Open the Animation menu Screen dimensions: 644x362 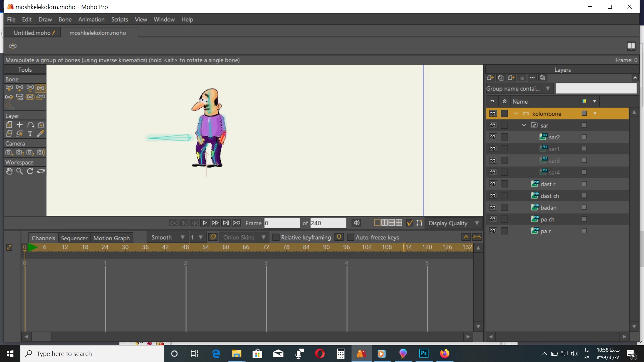(91, 19)
